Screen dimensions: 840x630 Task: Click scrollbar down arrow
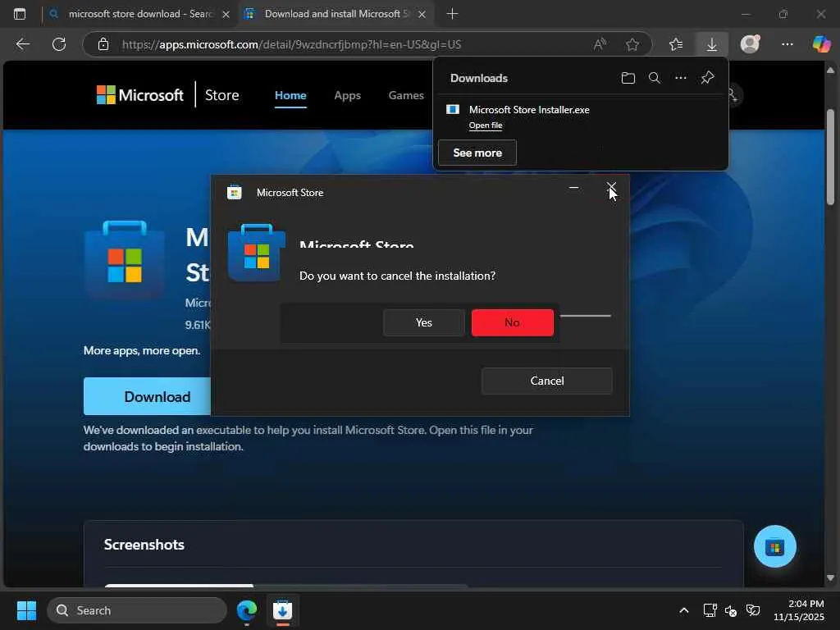(830, 577)
